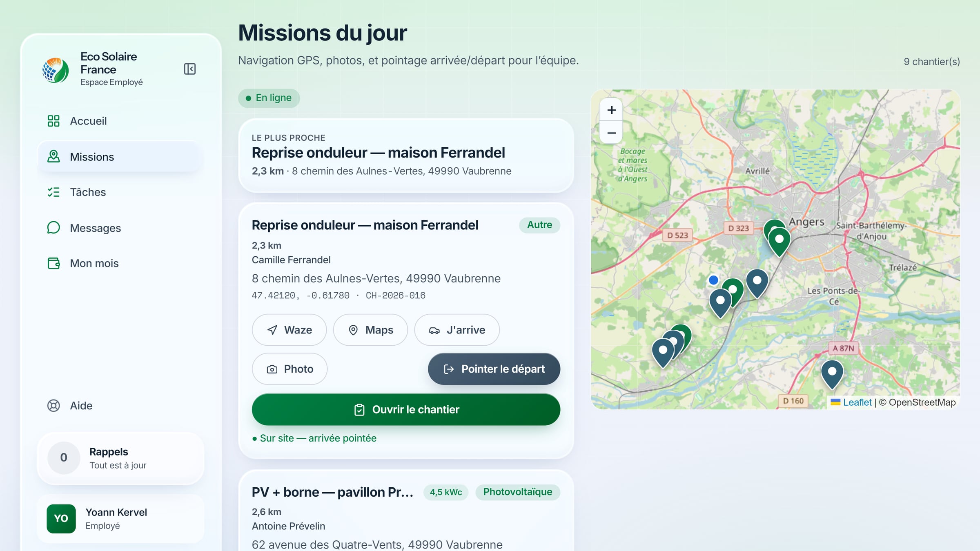Select the address 62 avenue des Quatre-Vents

(377, 544)
